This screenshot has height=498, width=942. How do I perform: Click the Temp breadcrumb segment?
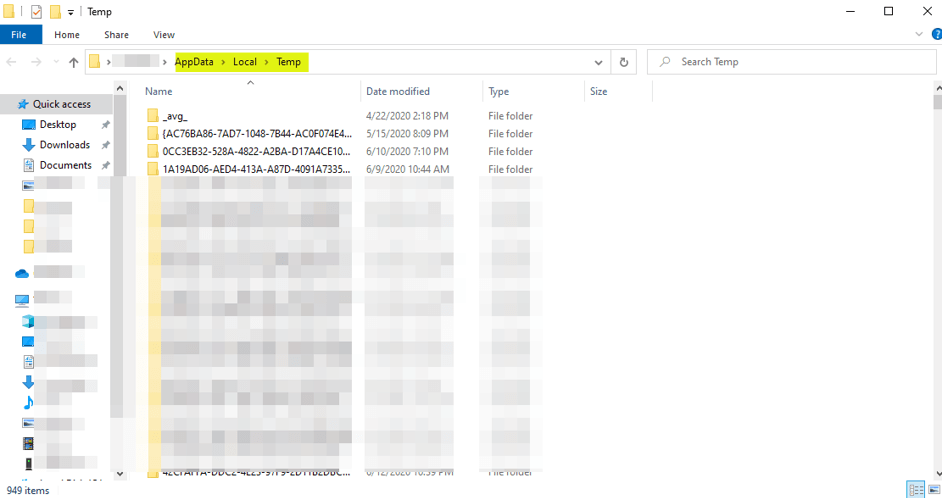point(288,62)
